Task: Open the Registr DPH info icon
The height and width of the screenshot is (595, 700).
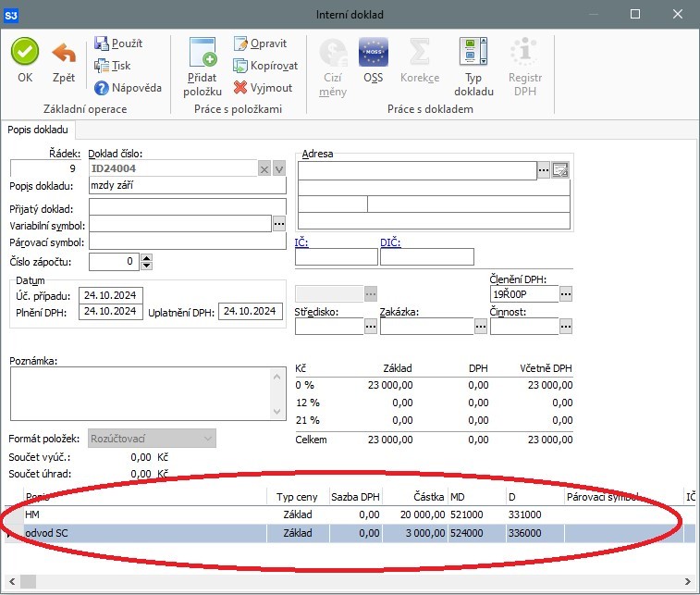Action: point(525,52)
